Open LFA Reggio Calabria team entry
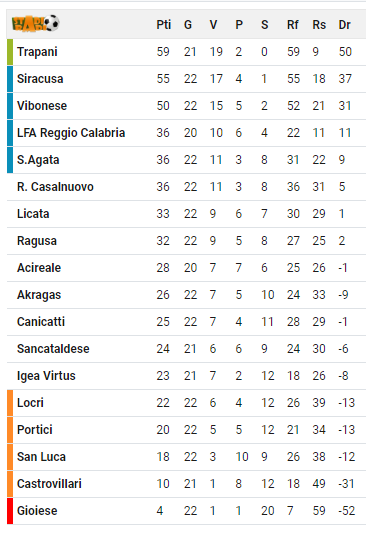Image resolution: width=366 pixels, height=545 pixels. 71,133
